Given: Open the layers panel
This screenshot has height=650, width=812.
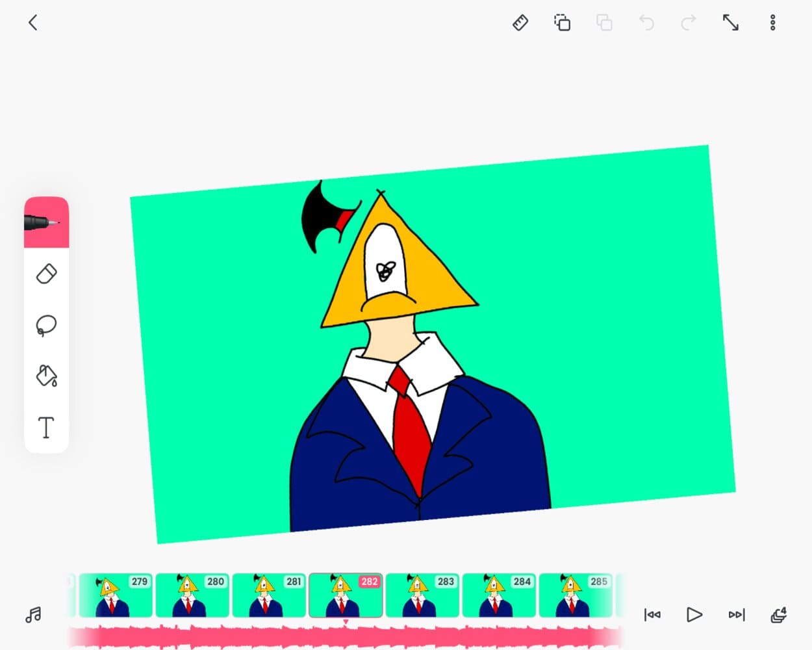Looking at the screenshot, I should pos(778,614).
